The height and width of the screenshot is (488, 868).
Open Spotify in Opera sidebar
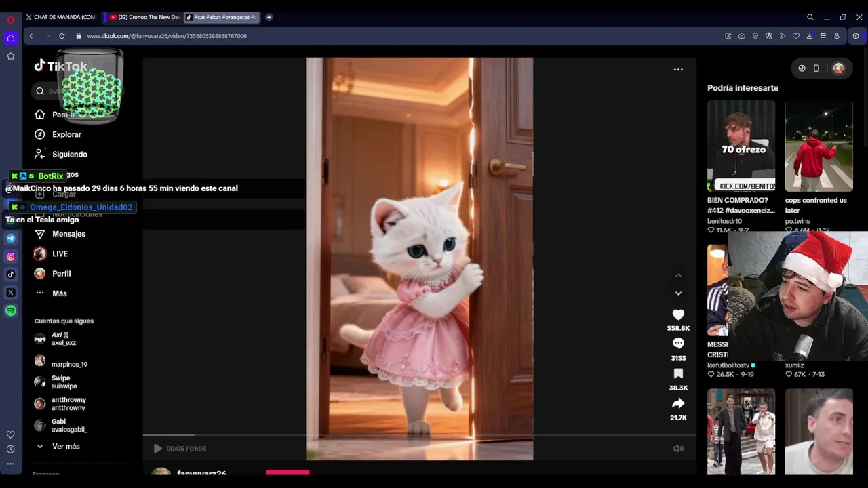[x=11, y=311]
